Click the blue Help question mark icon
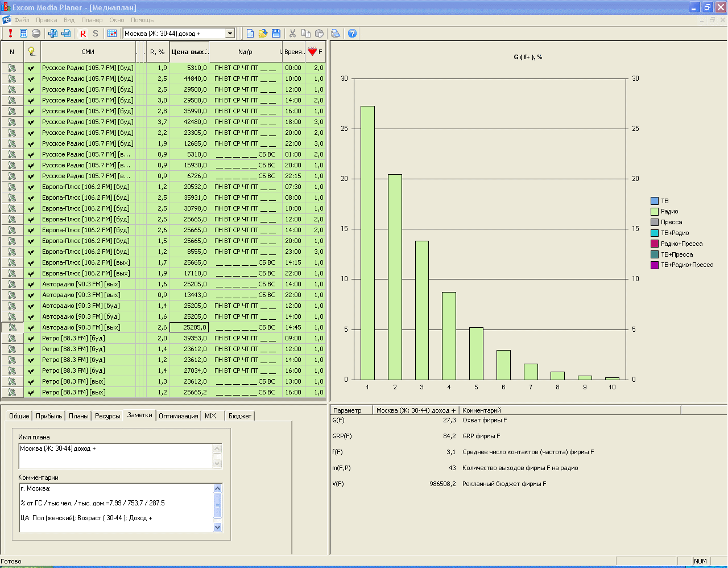This screenshot has height=568, width=728. pyautogui.click(x=352, y=34)
